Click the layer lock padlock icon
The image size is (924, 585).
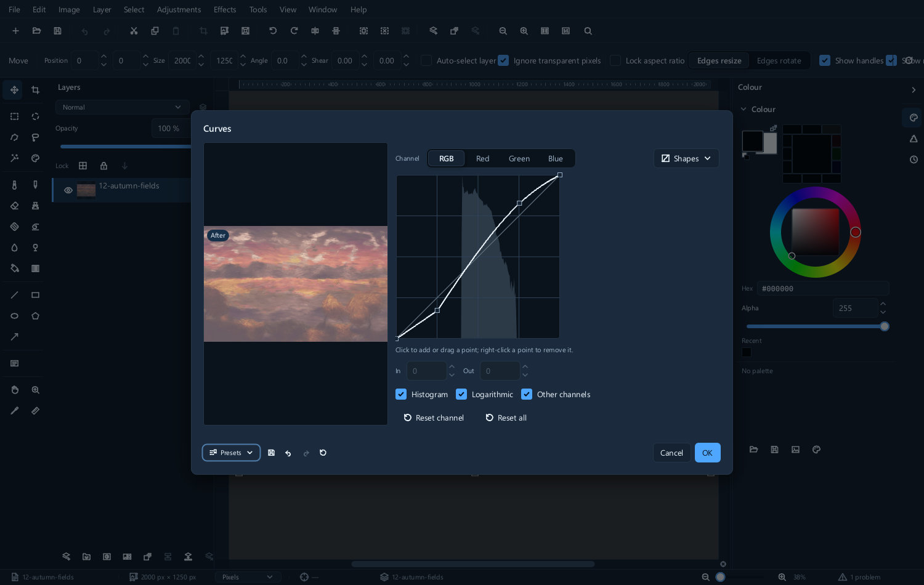[103, 166]
